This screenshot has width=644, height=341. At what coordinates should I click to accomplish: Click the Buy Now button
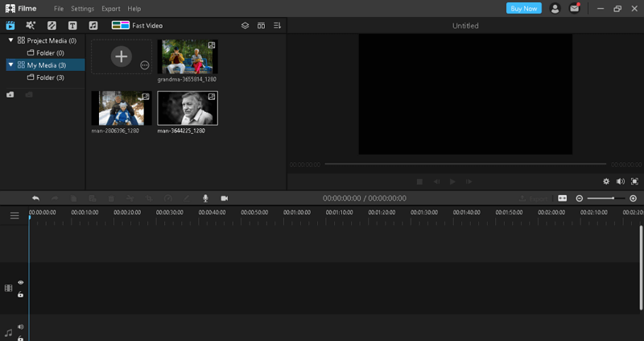[524, 8]
